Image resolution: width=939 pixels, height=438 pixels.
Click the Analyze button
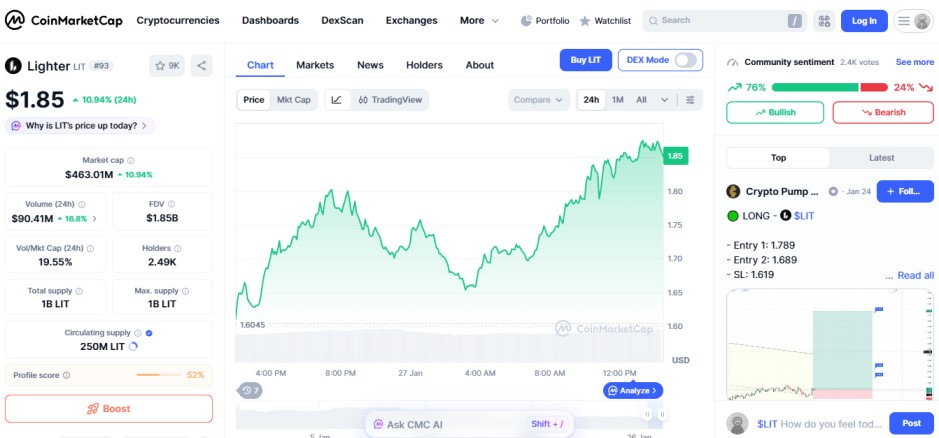tap(633, 391)
